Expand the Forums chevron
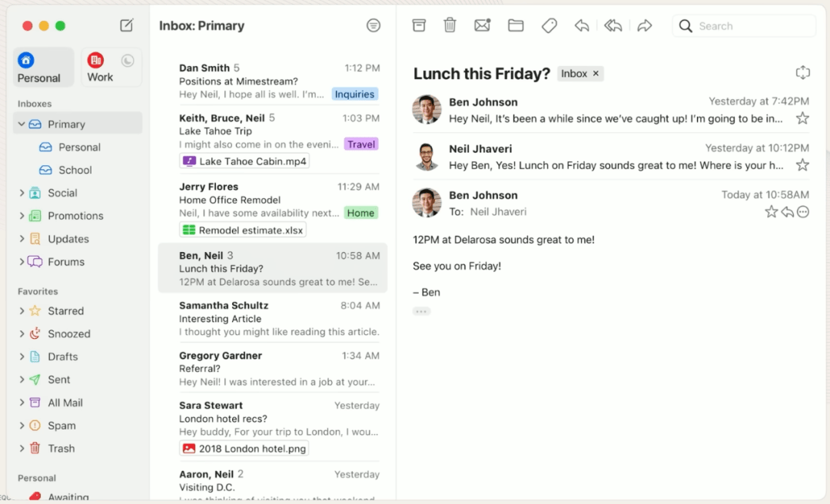830x504 pixels. point(22,261)
